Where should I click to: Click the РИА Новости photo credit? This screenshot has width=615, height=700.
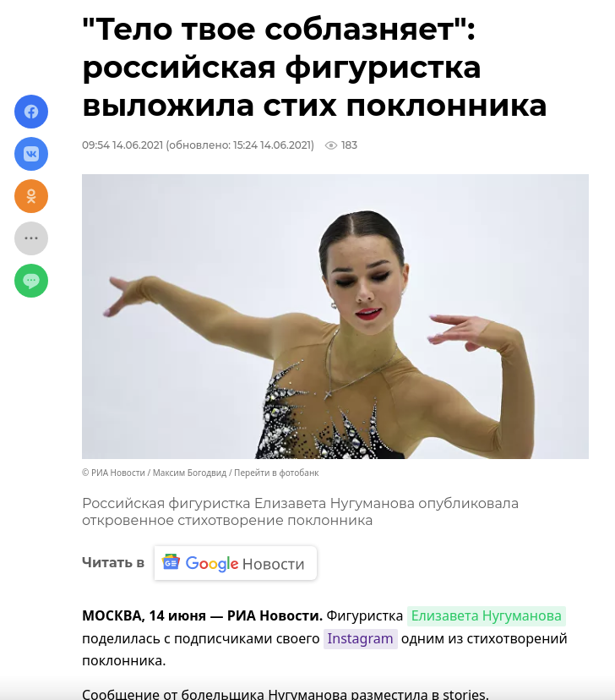click(118, 473)
